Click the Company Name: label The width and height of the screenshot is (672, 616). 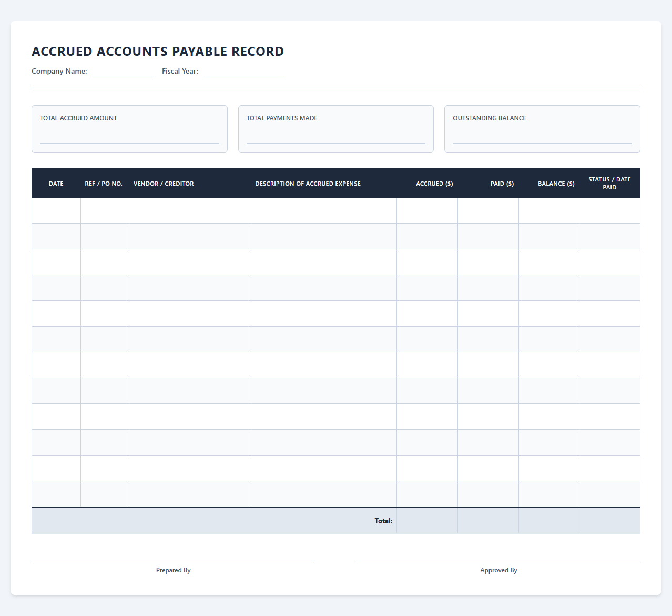point(59,71)
